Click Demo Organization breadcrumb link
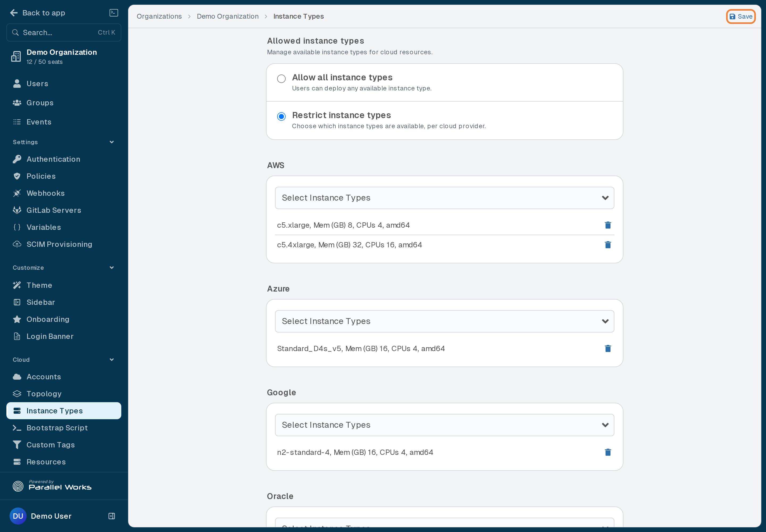The image size is (766, 532). (228, 16)
